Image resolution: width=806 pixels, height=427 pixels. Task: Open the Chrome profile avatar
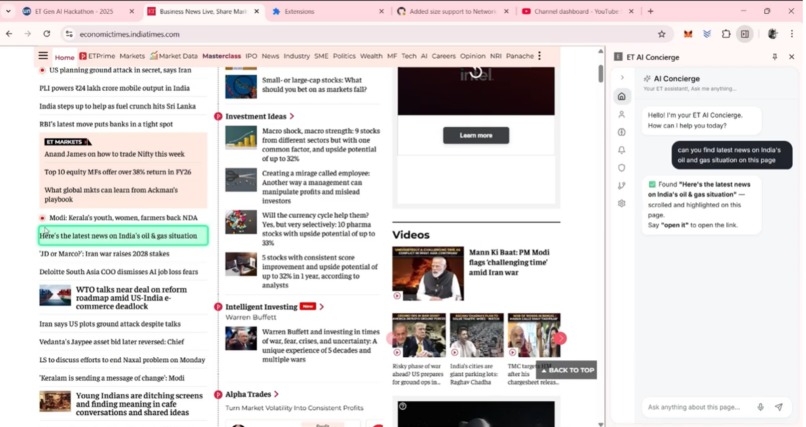(772, 34)
